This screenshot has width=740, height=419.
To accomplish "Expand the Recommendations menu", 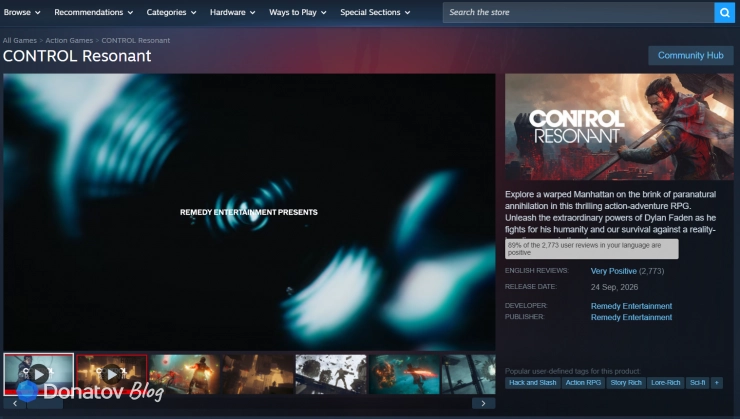I will [93, 12].
